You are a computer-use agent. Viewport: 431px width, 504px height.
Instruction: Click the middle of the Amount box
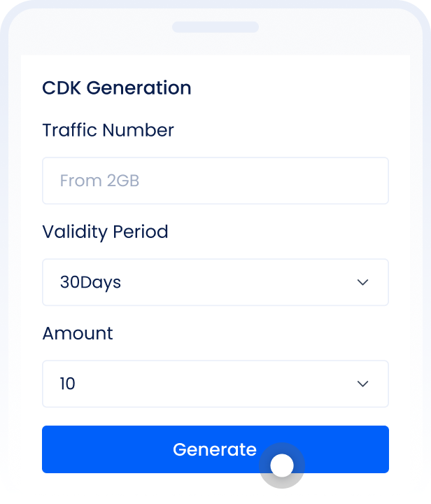(x=215, y=384)
